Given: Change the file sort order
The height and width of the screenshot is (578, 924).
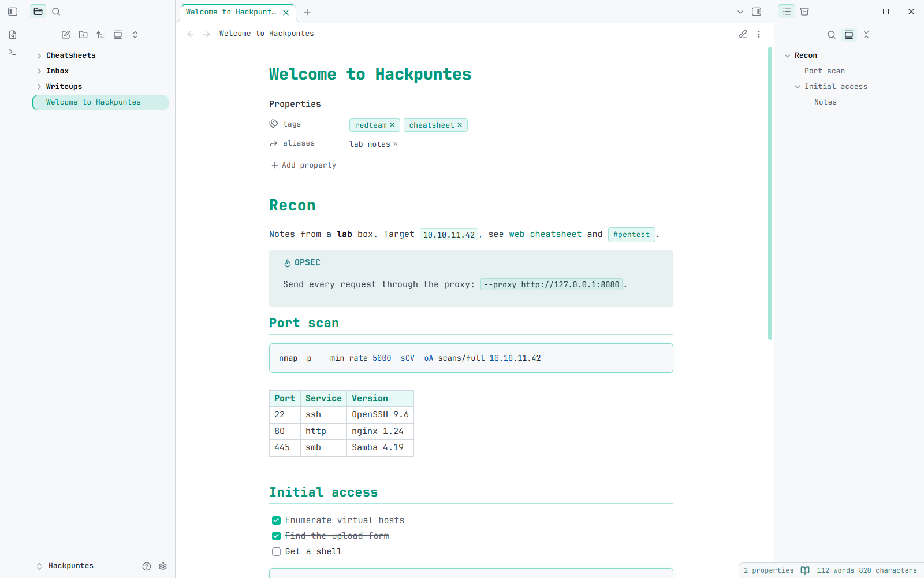Looking at the screenshot, I should [x=100, y=35].
